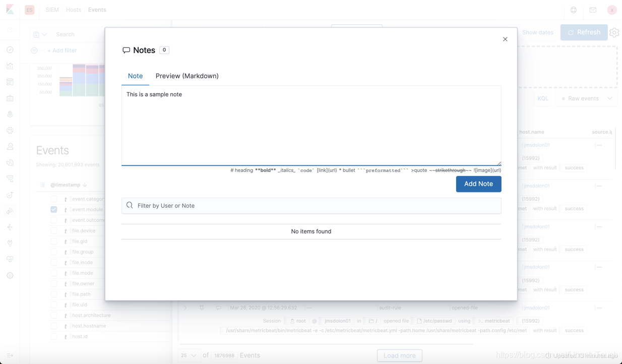The height and width of the screenshot is (364, 622).
Task: Click the Events breadcrumb
Action: point(97,10)
